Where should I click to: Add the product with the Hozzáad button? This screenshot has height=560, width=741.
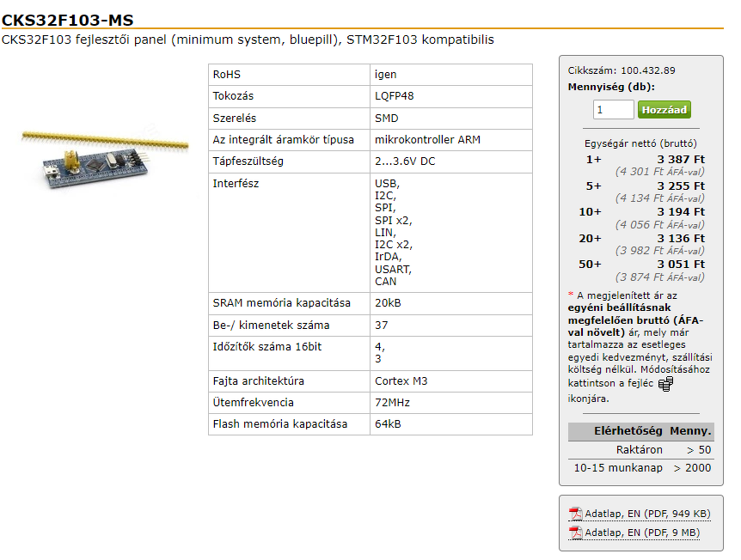tap(664, 110)
